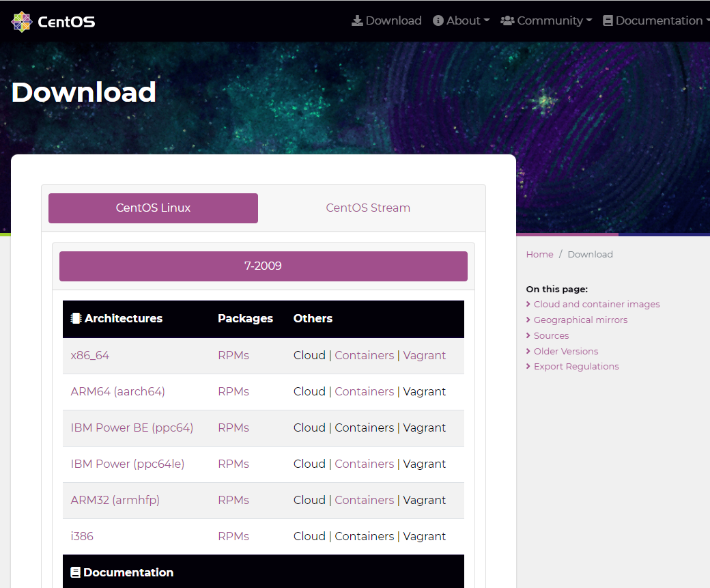
Task: Click the Others column header
Action: 313,318
